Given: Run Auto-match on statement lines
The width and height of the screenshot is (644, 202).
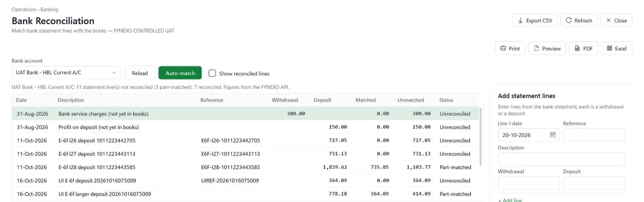Looking at the screenshot, I should click(x=180, y=73).
